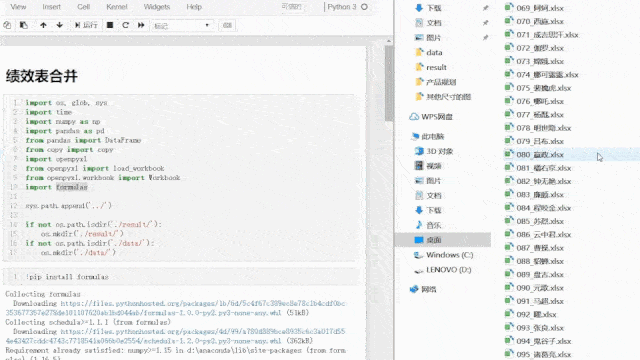Click the pin icon beside Documents
The image size is (640, 360).
486,23
